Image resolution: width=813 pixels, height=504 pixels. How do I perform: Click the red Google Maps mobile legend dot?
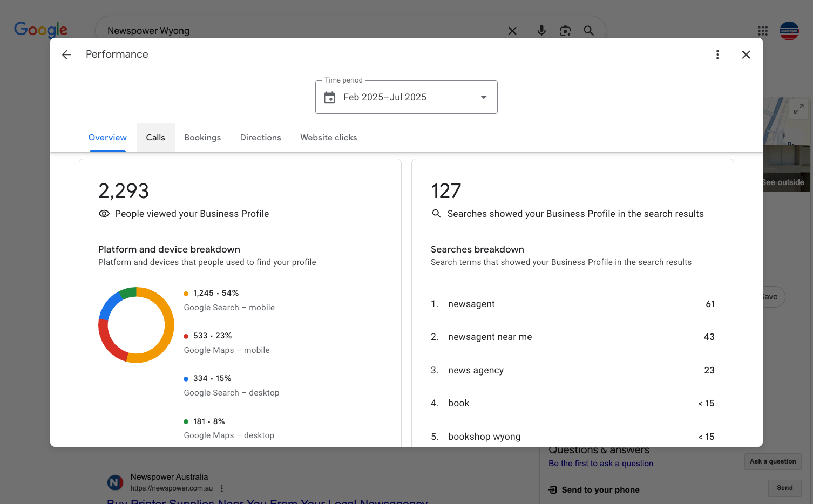pos(186,336)
